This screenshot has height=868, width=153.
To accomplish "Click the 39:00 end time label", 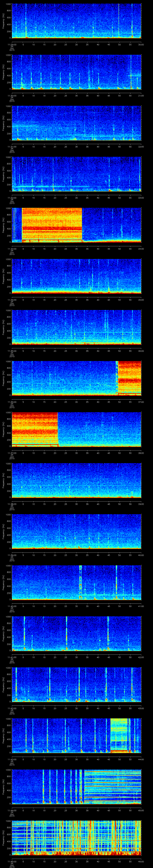I will [141, 504].
